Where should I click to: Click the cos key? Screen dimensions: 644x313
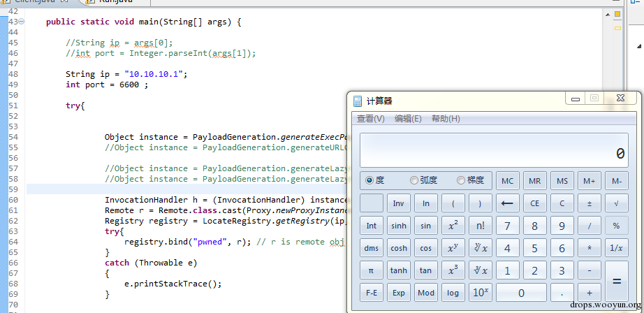[426, 248]
